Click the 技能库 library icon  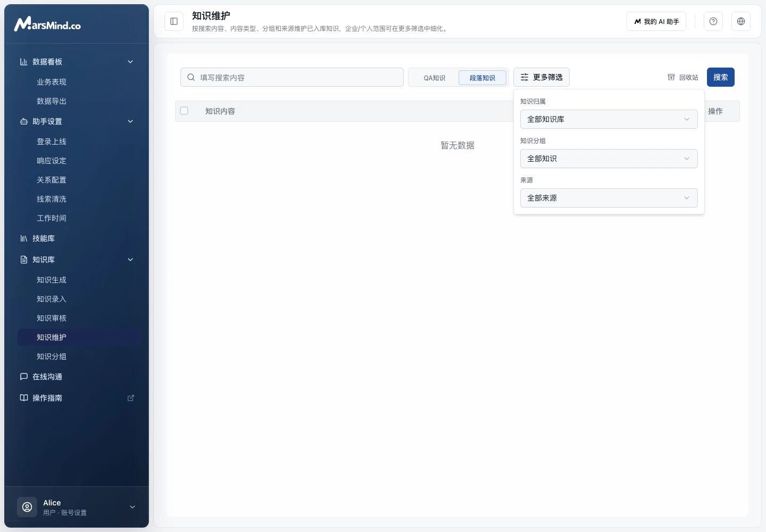click(x=23, y=238)
